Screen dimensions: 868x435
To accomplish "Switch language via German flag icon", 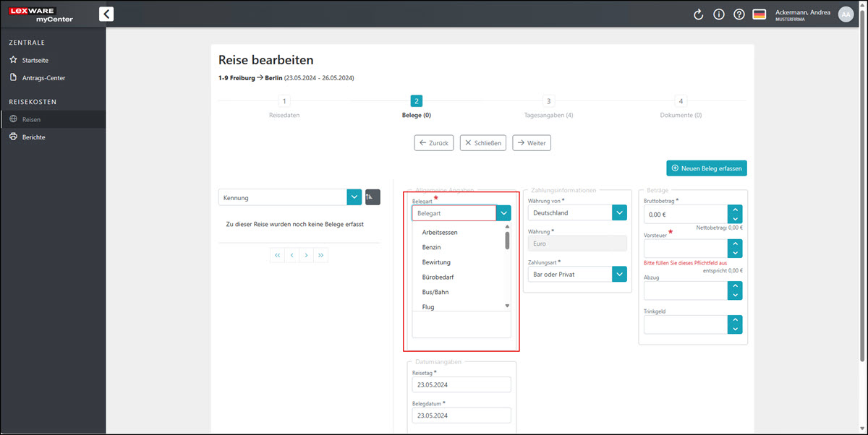I will point(759,14).
